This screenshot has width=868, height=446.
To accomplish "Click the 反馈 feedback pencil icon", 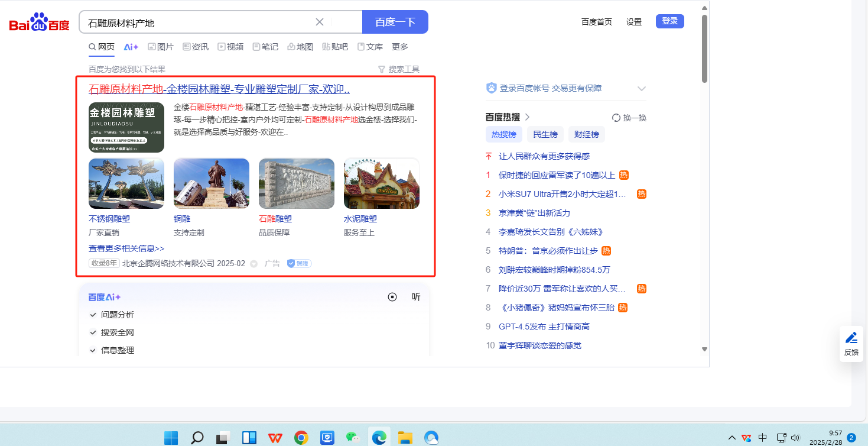I will [851, 338].
